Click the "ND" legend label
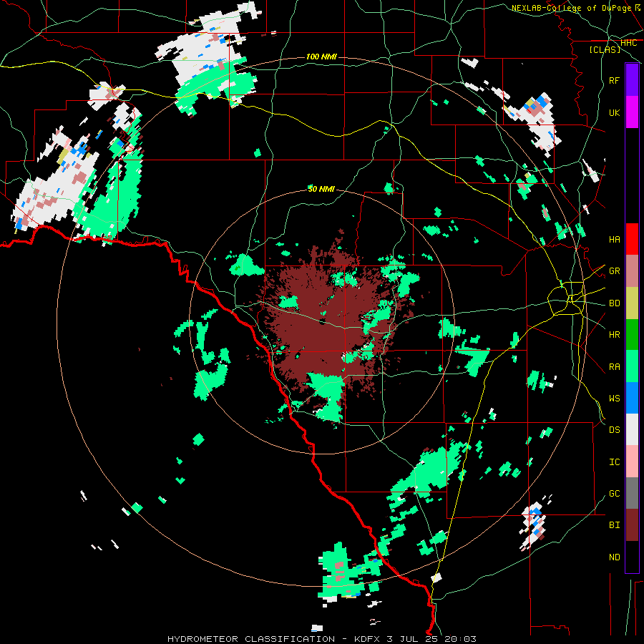This screenshot has height=644, width=644. [614, 557]
